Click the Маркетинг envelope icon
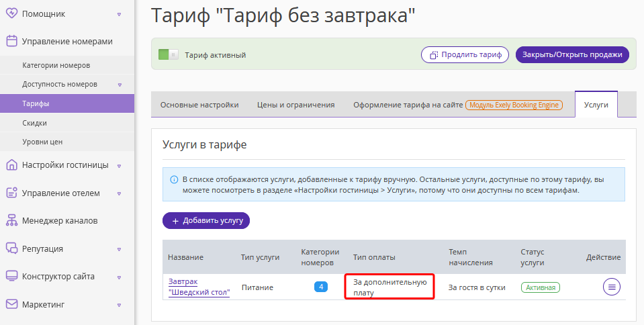The image size is (644, 325). pos(12,304)
